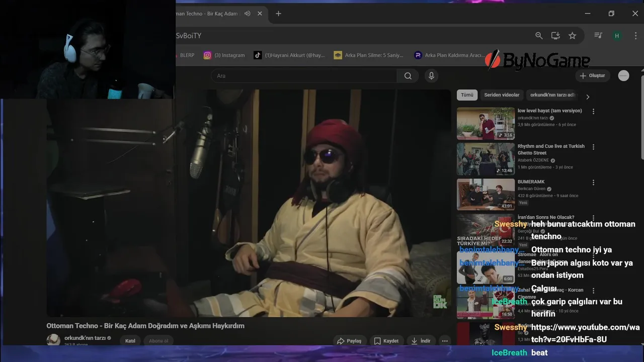Open Rhythm and Cue live video thumbnail
The image size is (644, 362).
pyautogui.click(x=486, y=159)
